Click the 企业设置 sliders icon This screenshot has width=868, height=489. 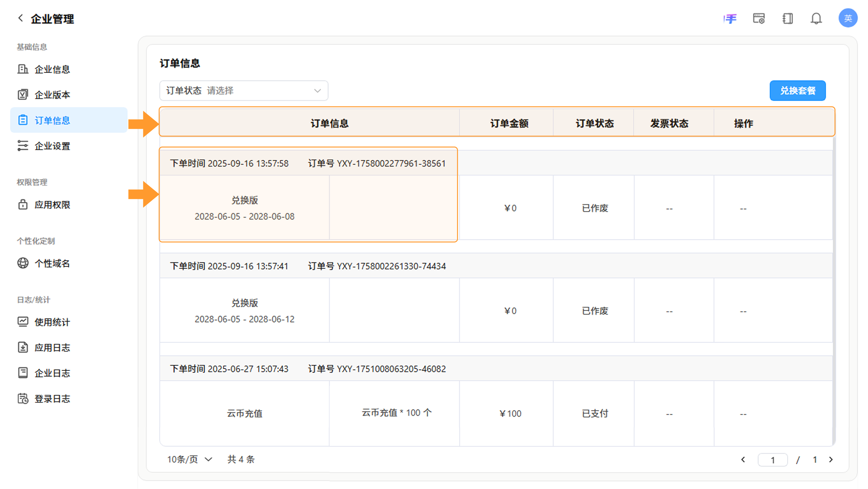pyautogui.click(x=23, y=146)
